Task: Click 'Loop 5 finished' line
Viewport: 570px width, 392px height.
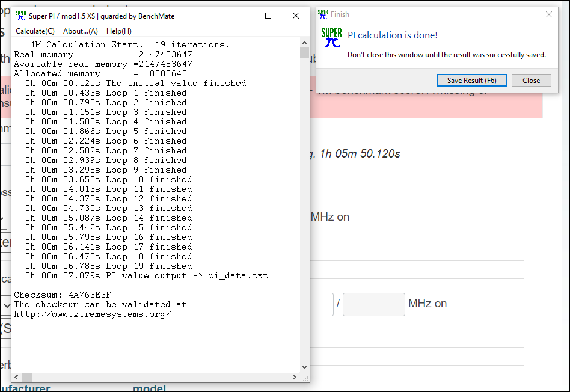Action: point(106,132)
